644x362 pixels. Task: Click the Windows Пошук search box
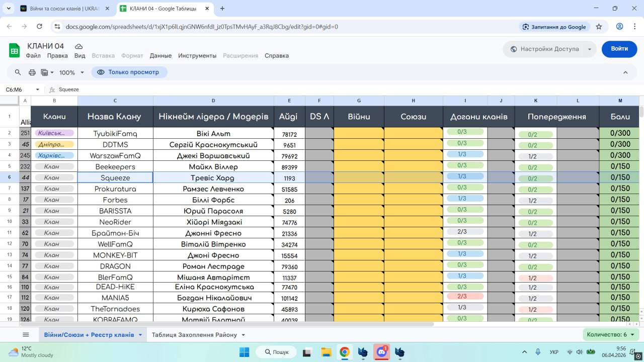tap(277, 352)
